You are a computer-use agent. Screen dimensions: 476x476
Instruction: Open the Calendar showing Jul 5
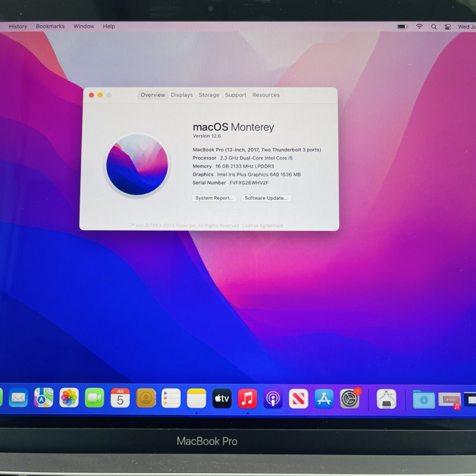tap(120, 397)
